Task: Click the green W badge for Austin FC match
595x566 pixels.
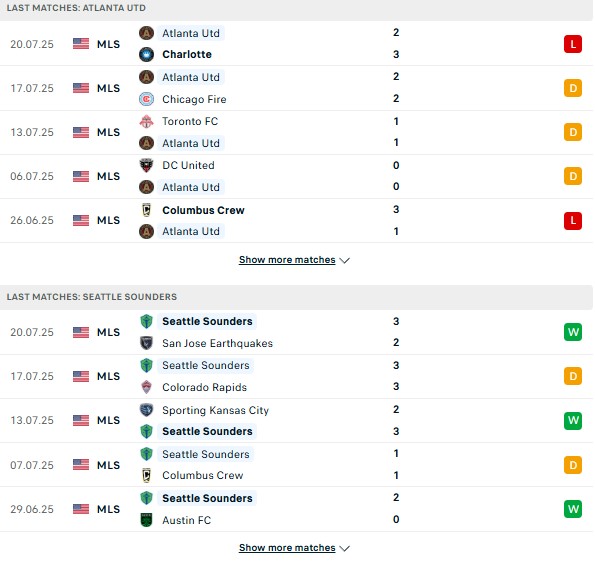Action: point(573,509)
